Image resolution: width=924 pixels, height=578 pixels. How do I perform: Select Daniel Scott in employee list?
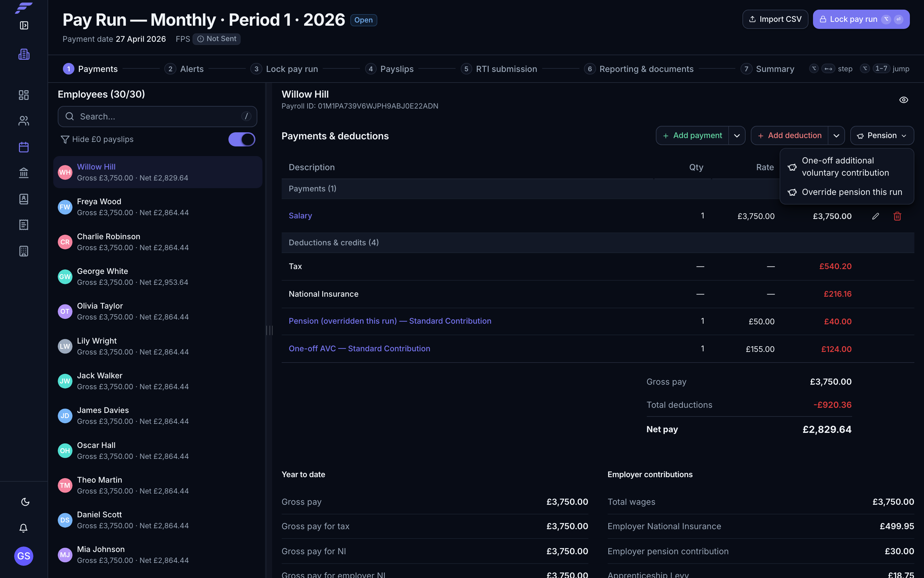tap(158, 520)
